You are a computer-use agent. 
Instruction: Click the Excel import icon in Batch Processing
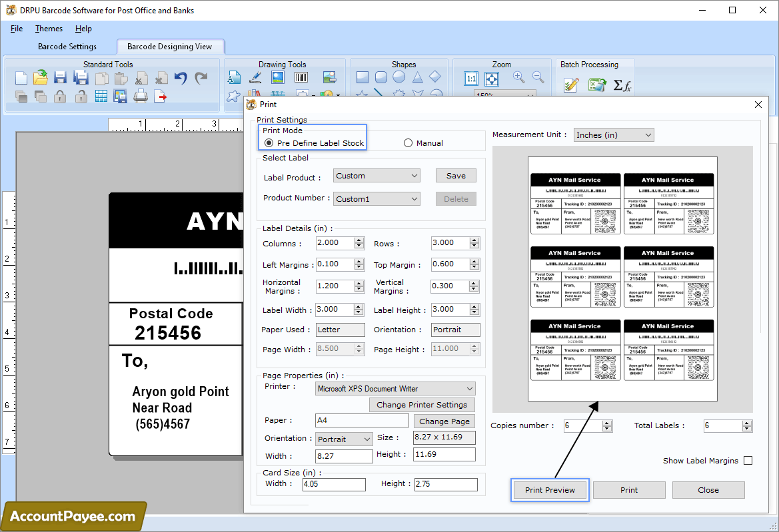tap(596, 85)
